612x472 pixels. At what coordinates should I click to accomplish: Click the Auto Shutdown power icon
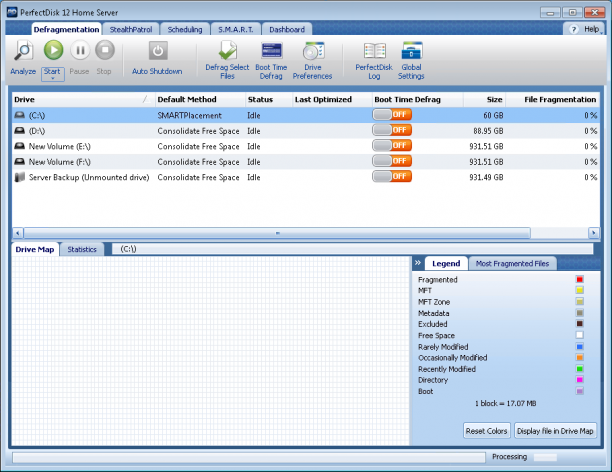tap(158, 51)
